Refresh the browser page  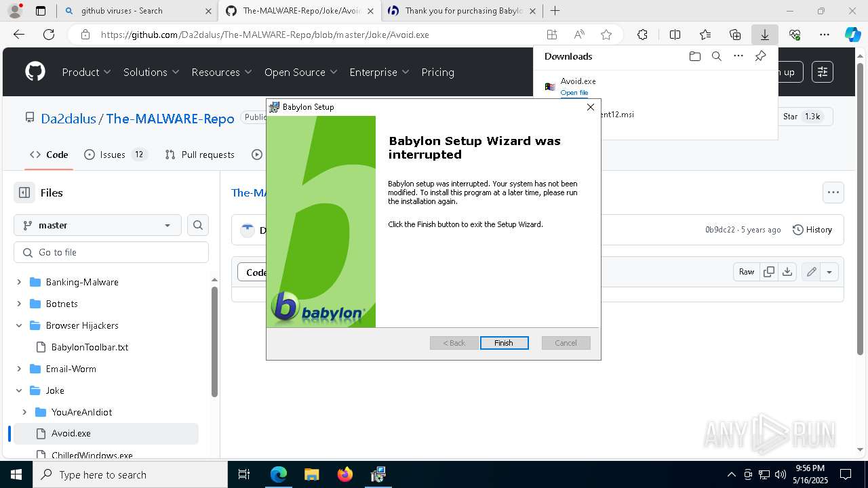click(49, 35)
